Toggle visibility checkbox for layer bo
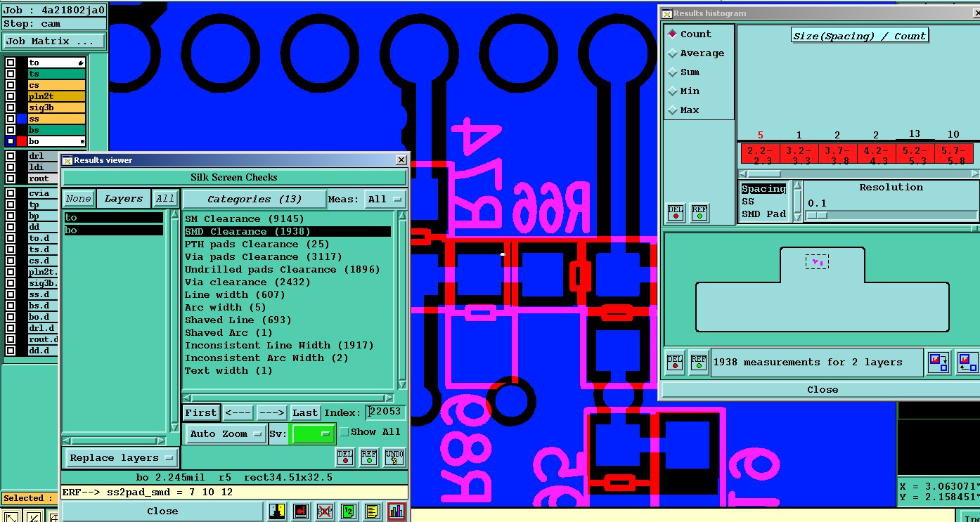The width and height of the screenshot is (980, 522). pos(11,141)
